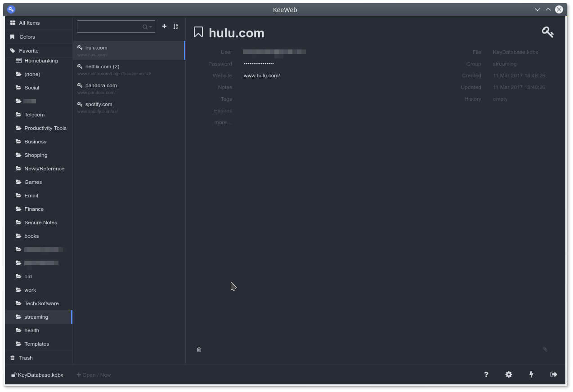Click the Tags field label
The image size is (573, 392).
pos(226,99)
